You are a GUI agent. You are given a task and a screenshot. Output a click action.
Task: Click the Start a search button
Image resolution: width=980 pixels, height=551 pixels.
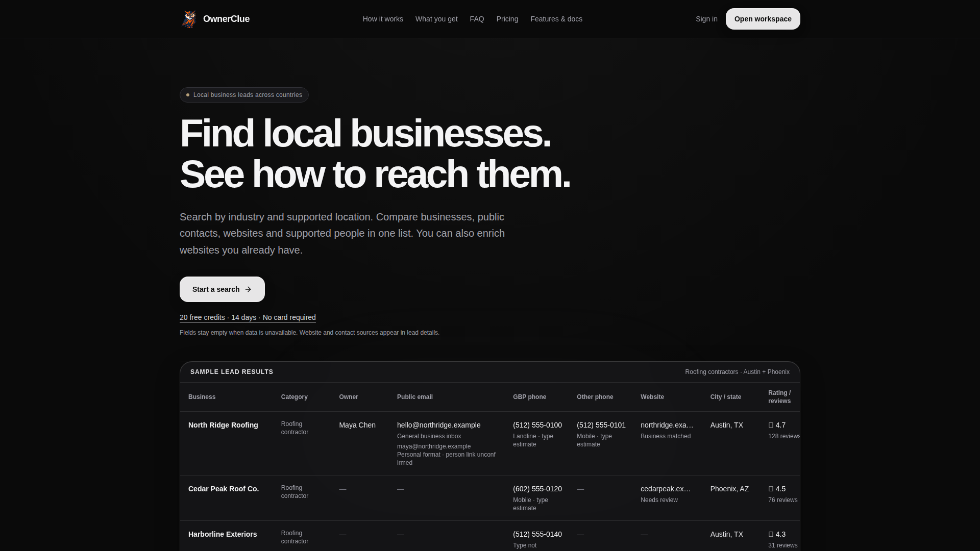(x=222, y=289)
